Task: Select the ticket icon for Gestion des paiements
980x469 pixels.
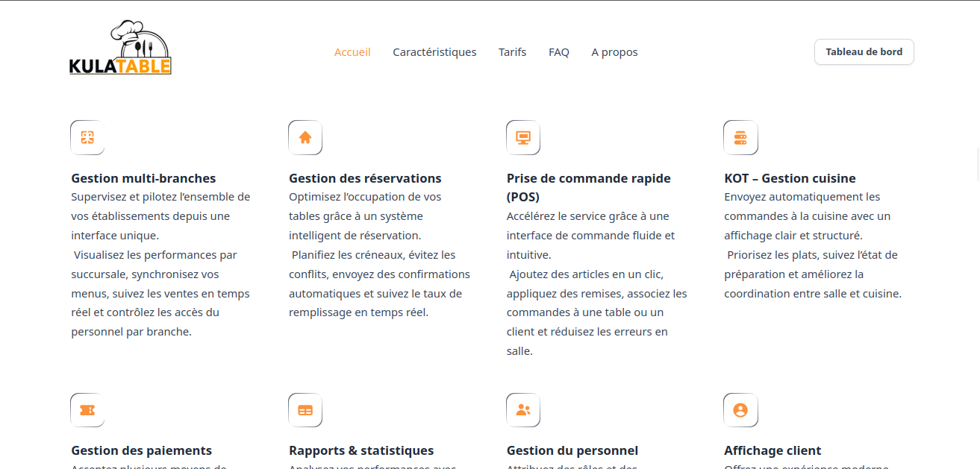Action: [87, 410]
